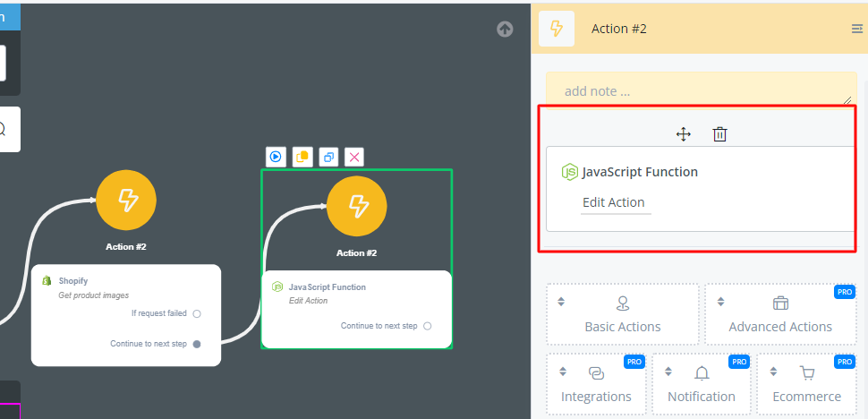868x419 pixels.
Task: Expand the Integrations category
Action: (x=596, y=384)
